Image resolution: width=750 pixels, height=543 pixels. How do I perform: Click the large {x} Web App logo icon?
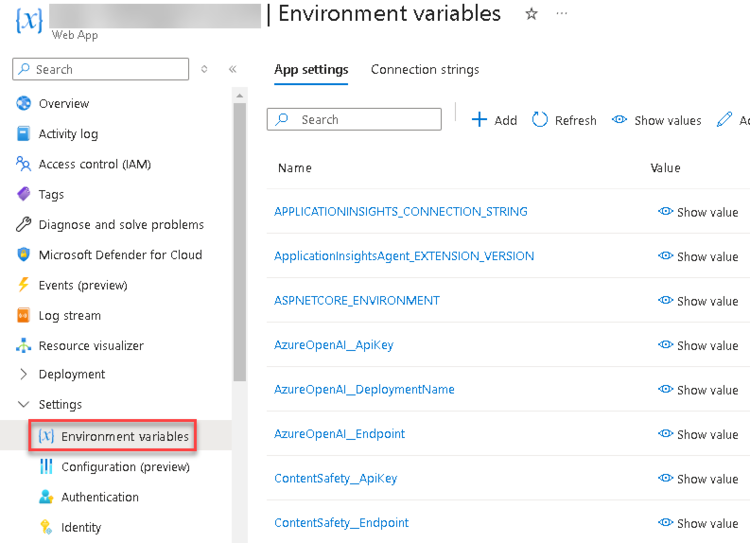[29, 20]
